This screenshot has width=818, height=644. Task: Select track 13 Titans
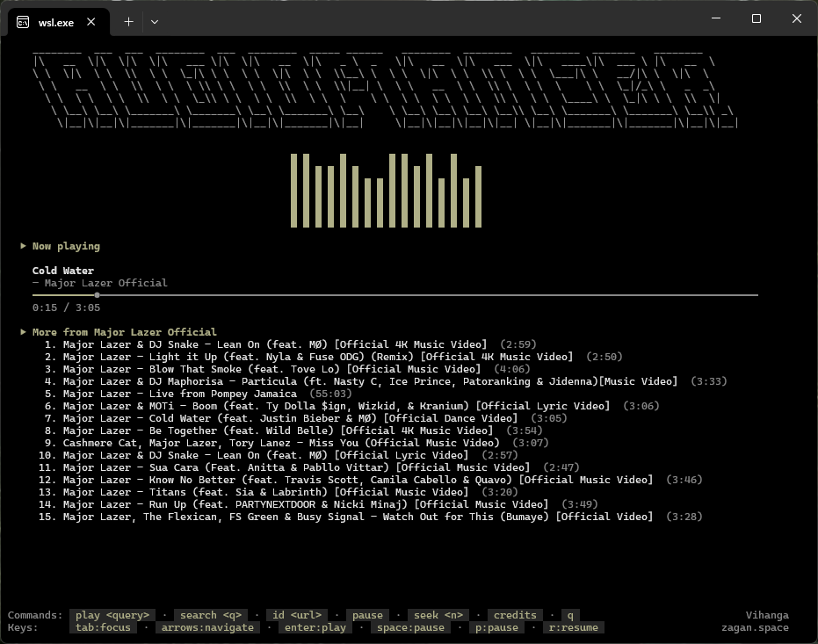tap(279, 492)
